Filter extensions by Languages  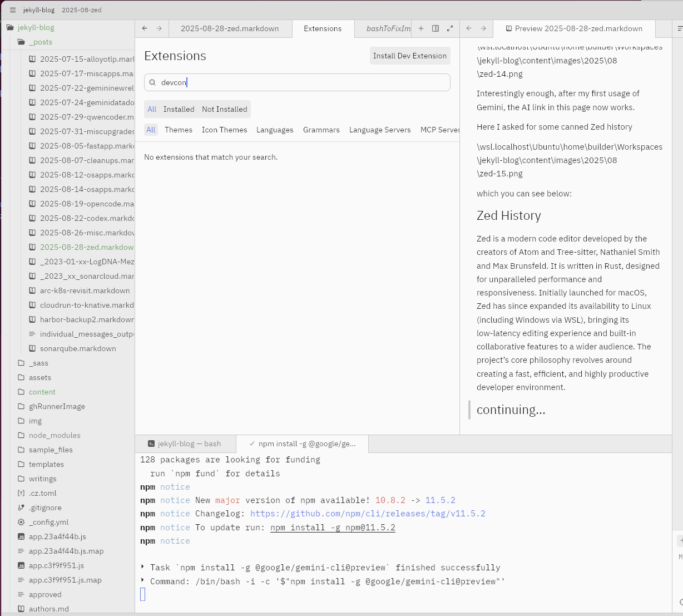[275, 130]
